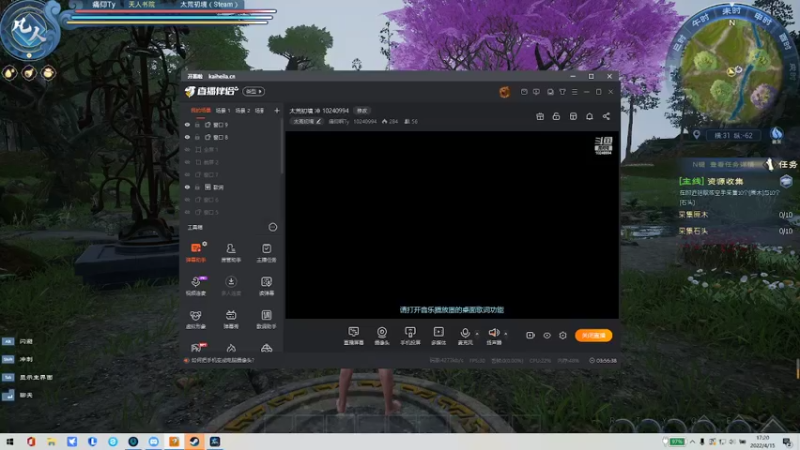Screen dimensions: 800x450
Task: Click the orange 关闭直播 button
Action: pyautogui.click(x=593, y=335)
